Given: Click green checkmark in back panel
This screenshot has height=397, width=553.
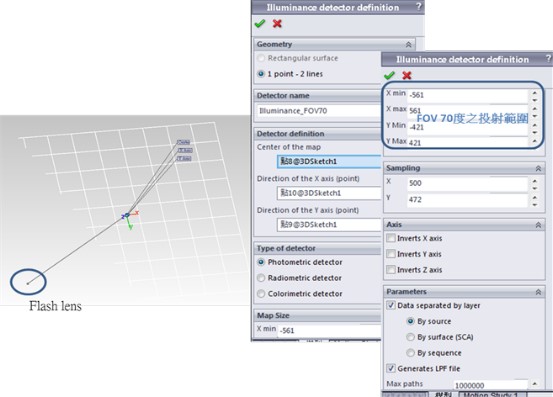Looking at the screenshot, I should [x=260, y=24].
